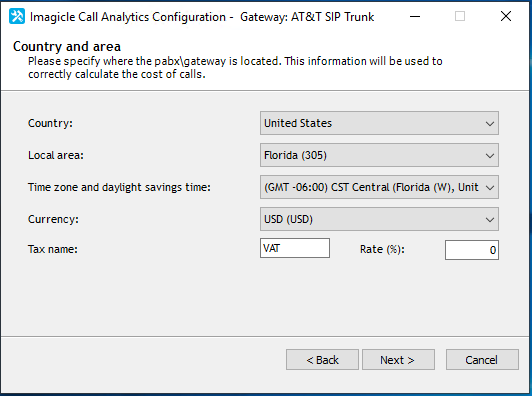Select the United States country field

click(379, 123)
